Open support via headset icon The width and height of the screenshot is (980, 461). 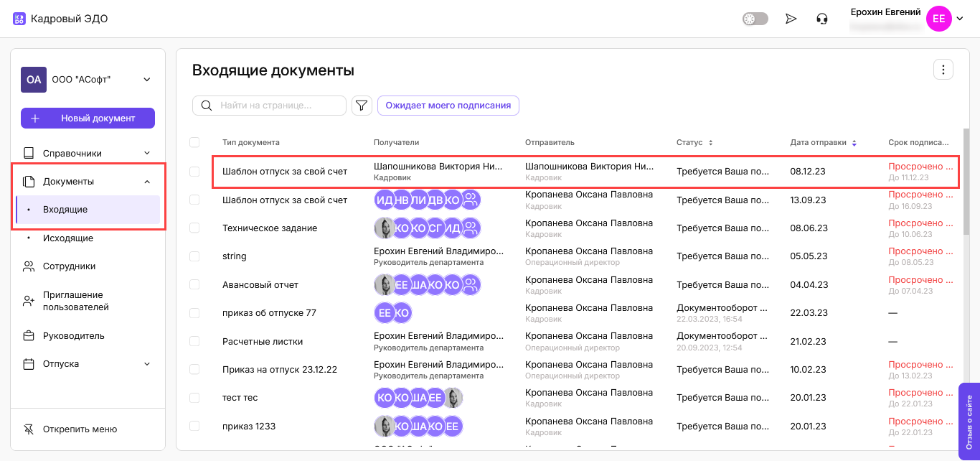click(822, 19)
